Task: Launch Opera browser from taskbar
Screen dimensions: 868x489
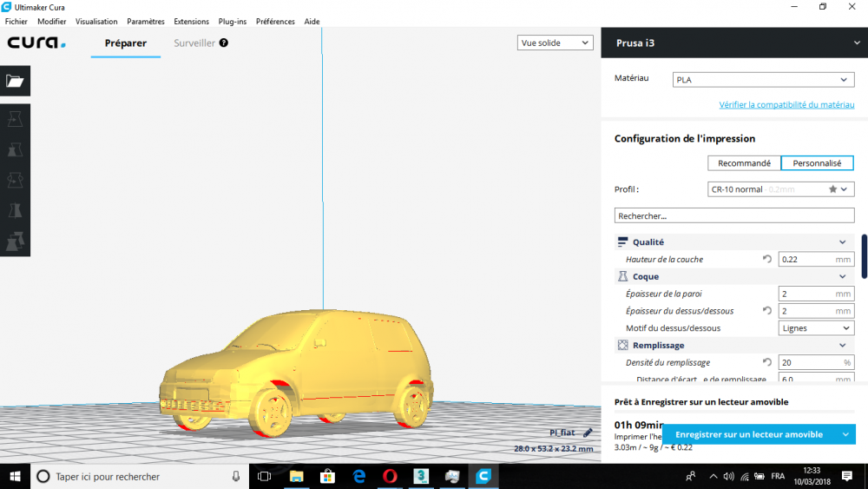Action: point(391,476)
